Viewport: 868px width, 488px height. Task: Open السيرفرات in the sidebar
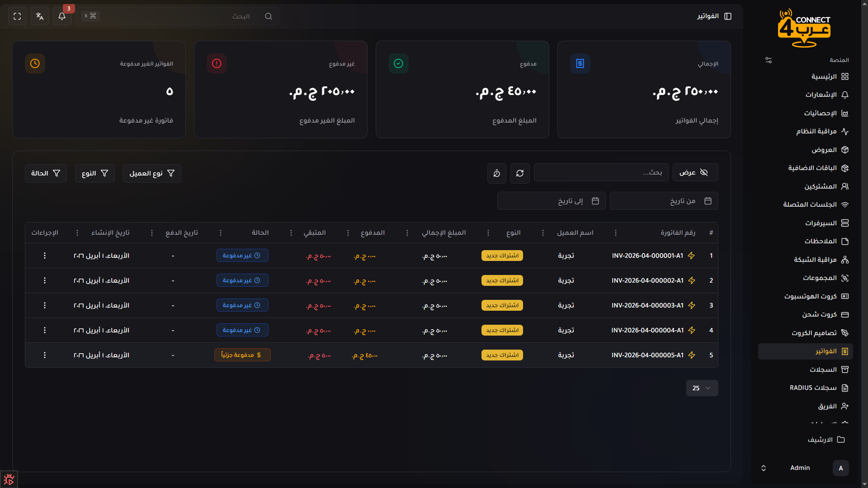pos(806,223)
